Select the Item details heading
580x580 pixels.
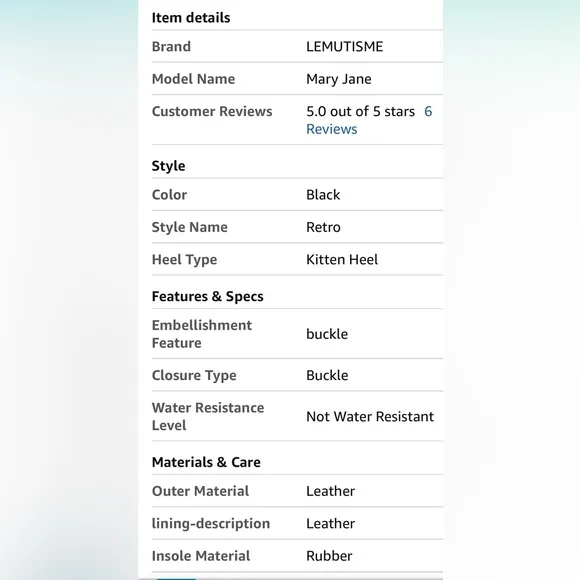point(191,18)
